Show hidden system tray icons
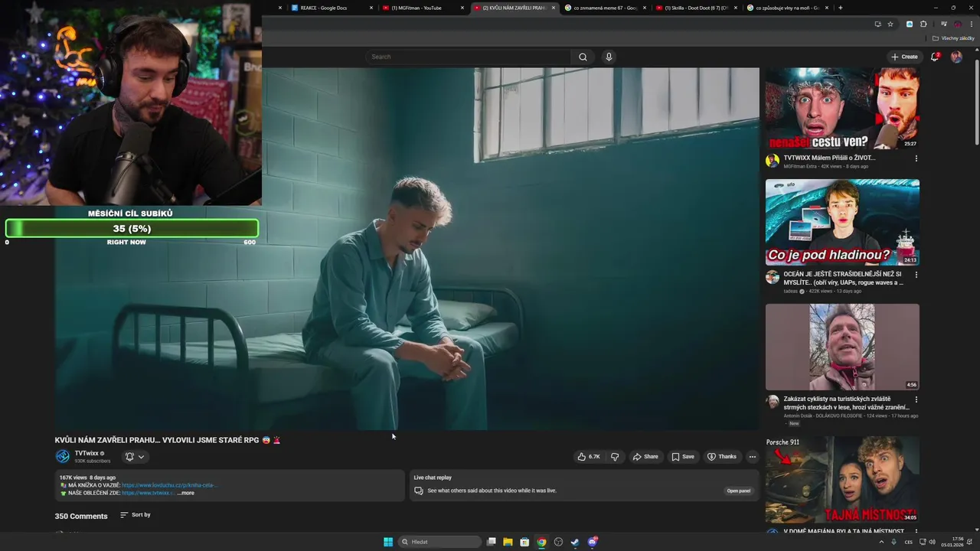The image size is (980, 551). [x=881, y=542]
